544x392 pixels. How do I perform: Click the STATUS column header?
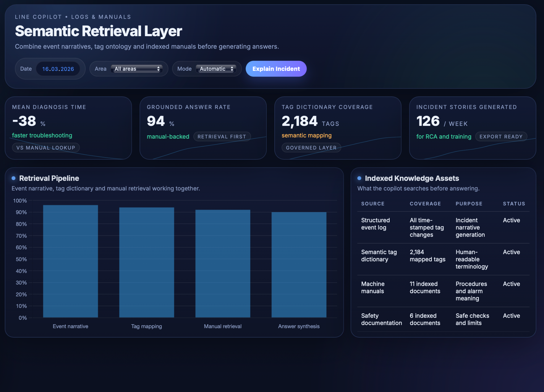tap(514, 204)
